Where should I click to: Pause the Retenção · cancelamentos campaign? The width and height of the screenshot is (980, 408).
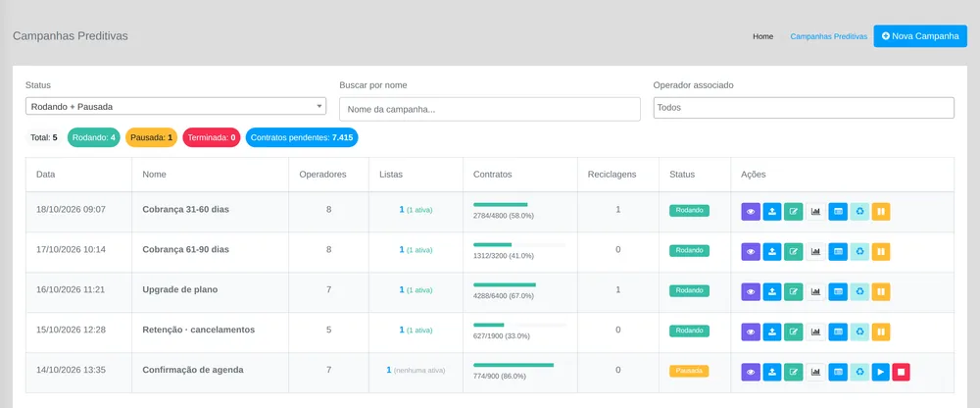(881, 331)
